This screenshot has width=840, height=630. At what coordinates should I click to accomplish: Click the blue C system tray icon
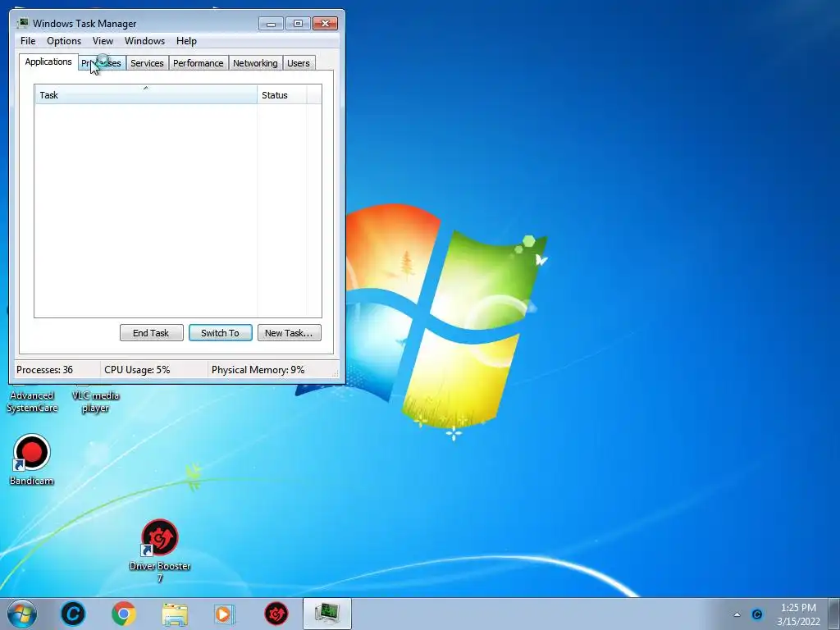(x=757, y=614)
